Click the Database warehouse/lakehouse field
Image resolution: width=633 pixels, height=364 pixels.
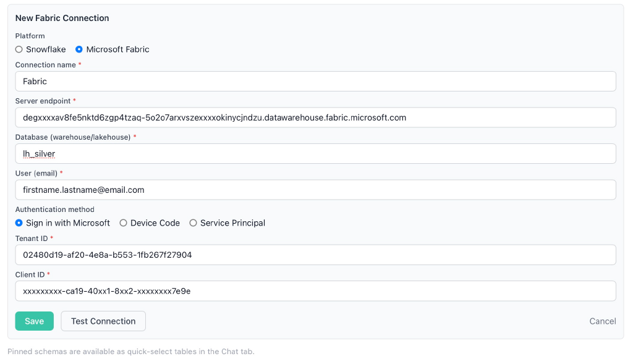316,154
